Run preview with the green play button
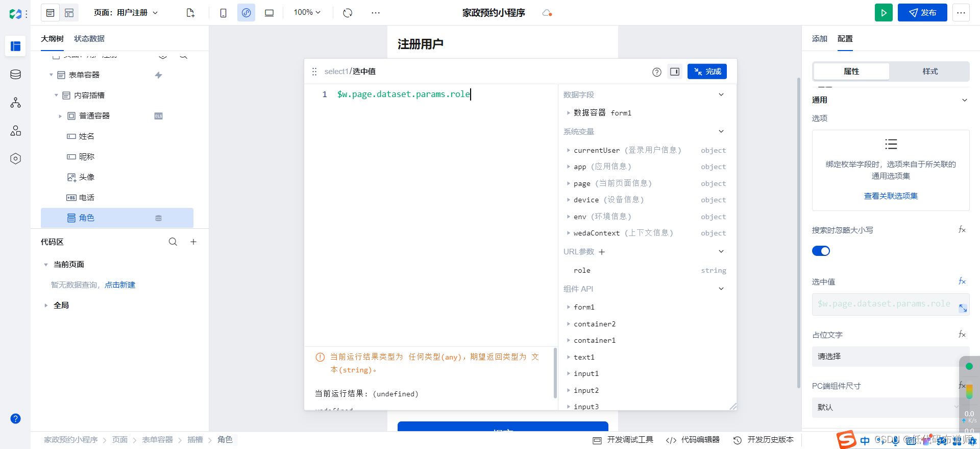The width and height of the screenshot is (980, 449). pyautogui.click(x=884, y=13)
